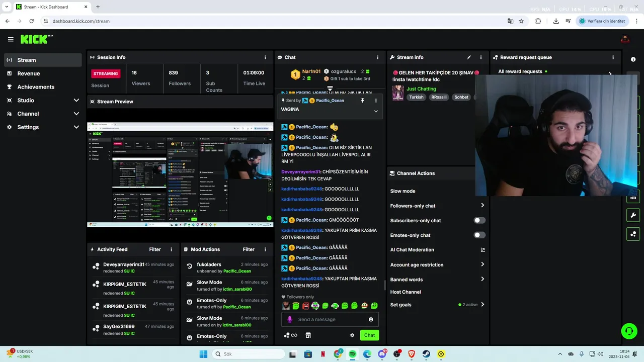Open the Windows Start menu
This screenshot has height=362, width=644.
203,354
